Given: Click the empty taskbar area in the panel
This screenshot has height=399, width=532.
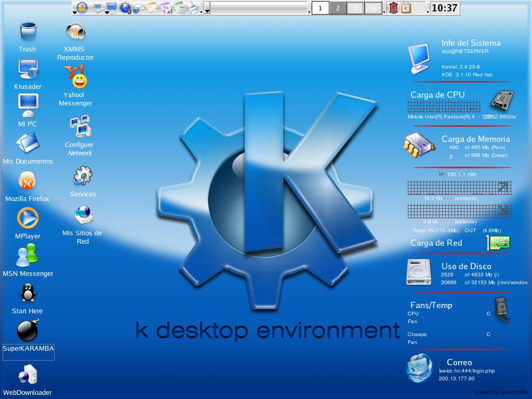Looking at the screenshot, I should tap(259, 8).
